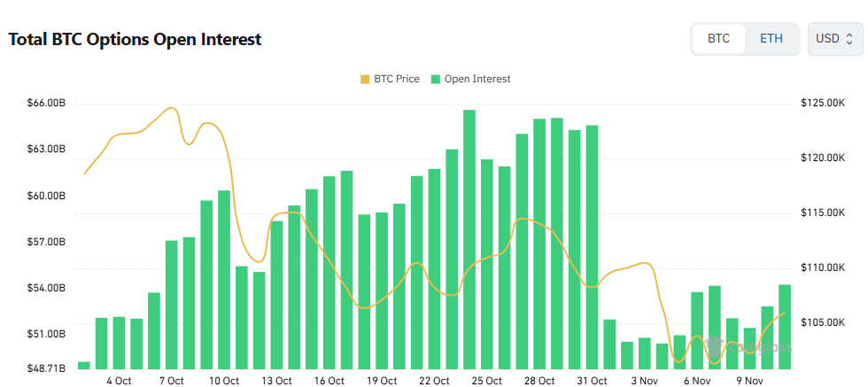Click the yellow BTC Price legend square
Screen dimensions: 868x387
coord(365,79)
